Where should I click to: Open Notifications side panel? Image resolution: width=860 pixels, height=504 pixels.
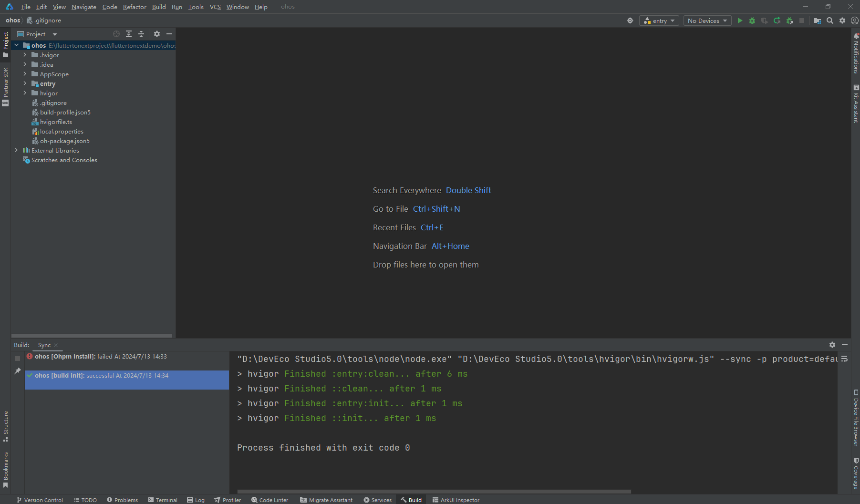point(856,53)
